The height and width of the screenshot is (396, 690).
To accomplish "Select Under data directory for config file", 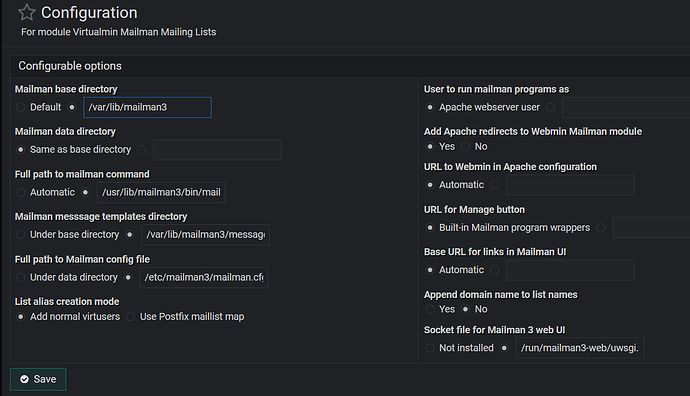I will click(21, 277).
